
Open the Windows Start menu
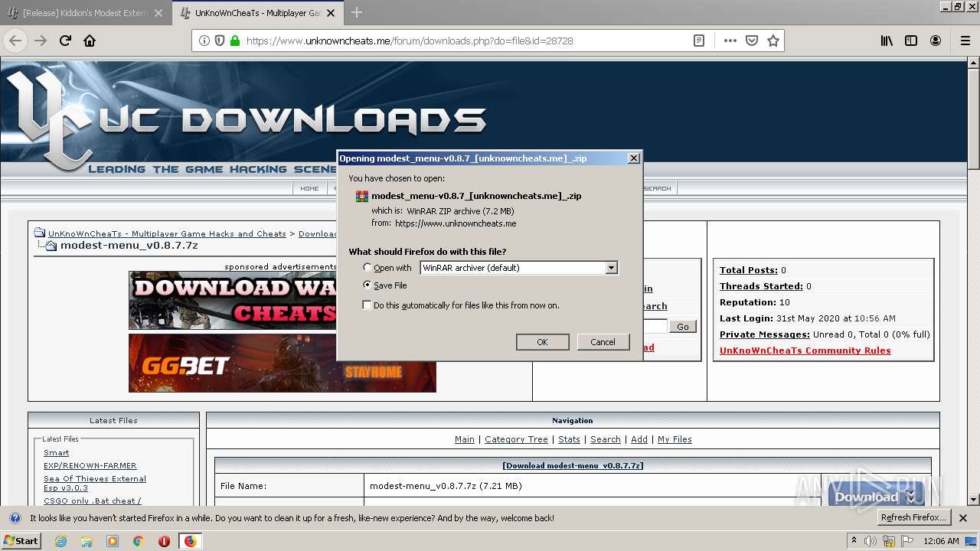pos(21,540)
